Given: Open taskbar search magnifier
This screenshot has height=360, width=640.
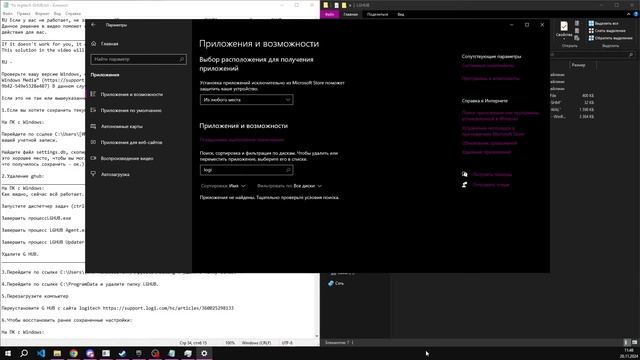Looking at the screenshot, I should [x=24, y=353].
